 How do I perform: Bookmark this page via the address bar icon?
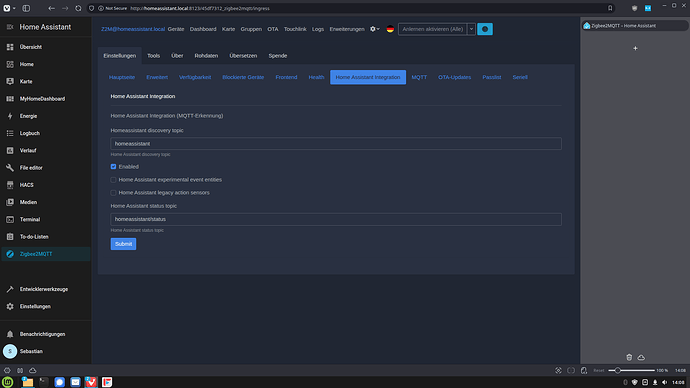[610, 8]
